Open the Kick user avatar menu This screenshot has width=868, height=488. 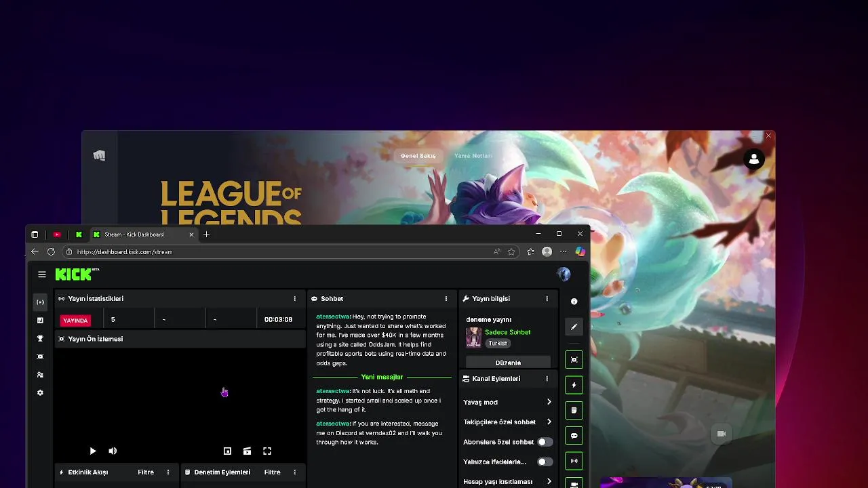(x=564, y=274)
